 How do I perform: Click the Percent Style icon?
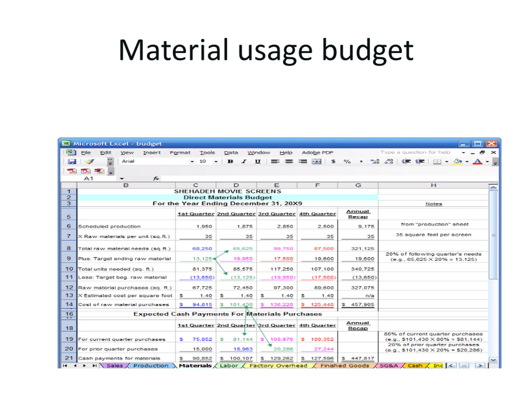point(347,162)
